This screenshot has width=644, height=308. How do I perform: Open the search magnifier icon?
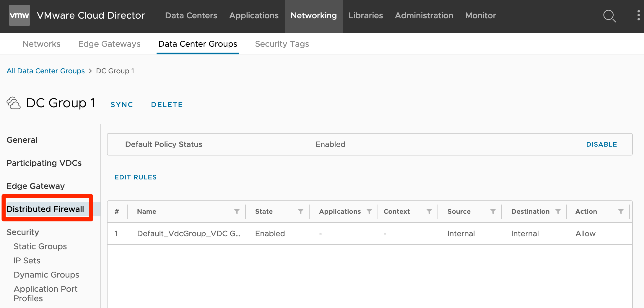609,16
